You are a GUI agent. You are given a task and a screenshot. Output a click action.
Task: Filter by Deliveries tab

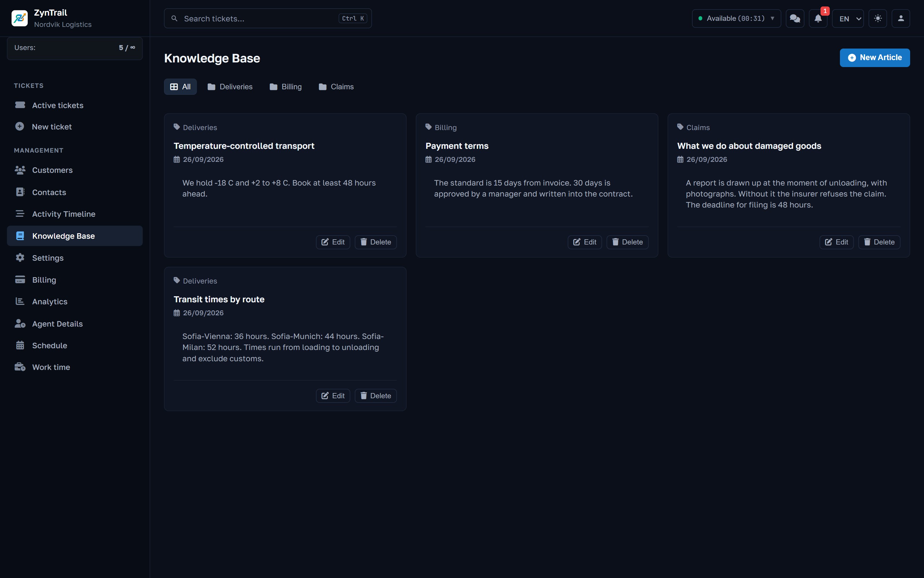[x=230, y=87]
